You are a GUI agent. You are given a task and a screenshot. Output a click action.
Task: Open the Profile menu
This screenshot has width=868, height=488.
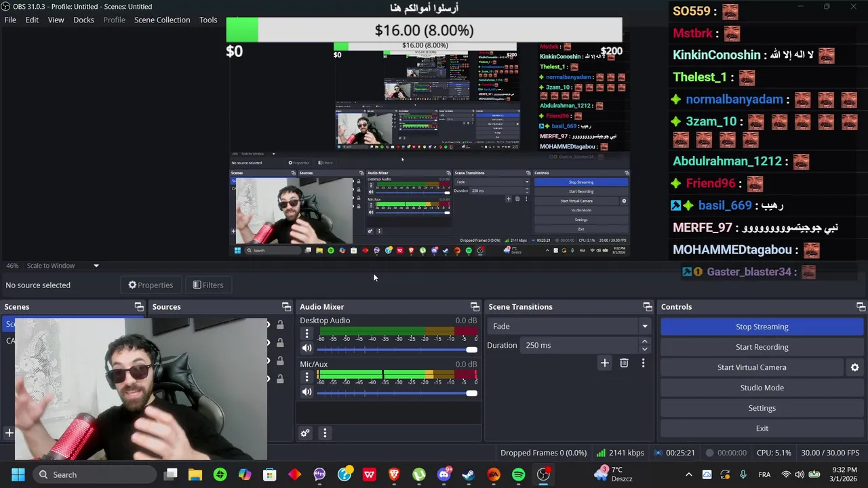114,20
